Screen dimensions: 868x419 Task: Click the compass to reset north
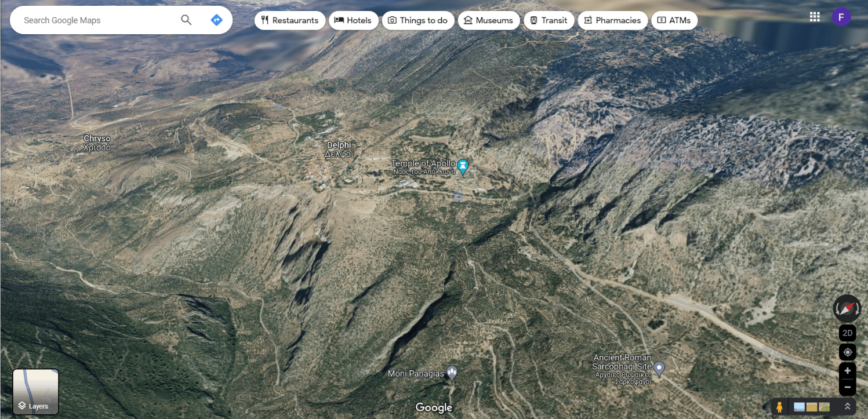[847, 308]
